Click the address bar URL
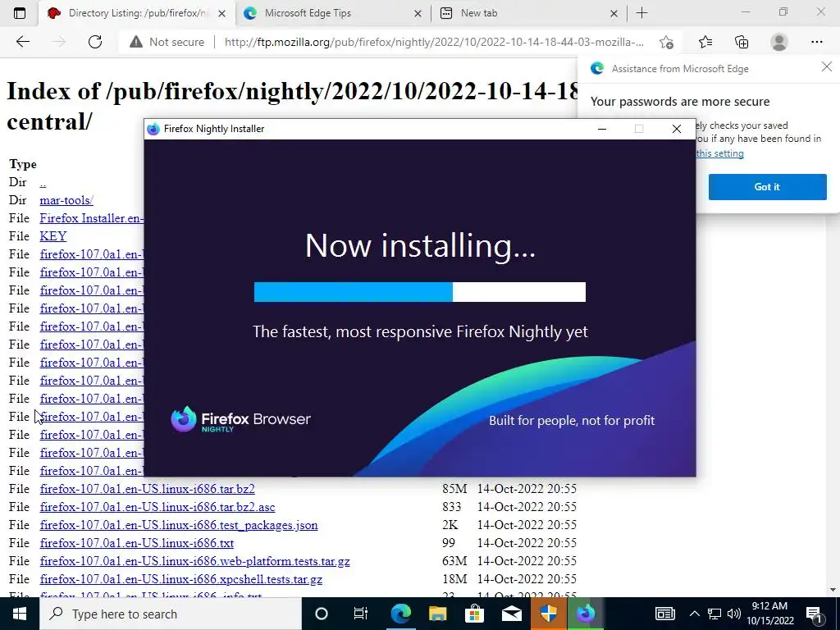 click(434, 42)
